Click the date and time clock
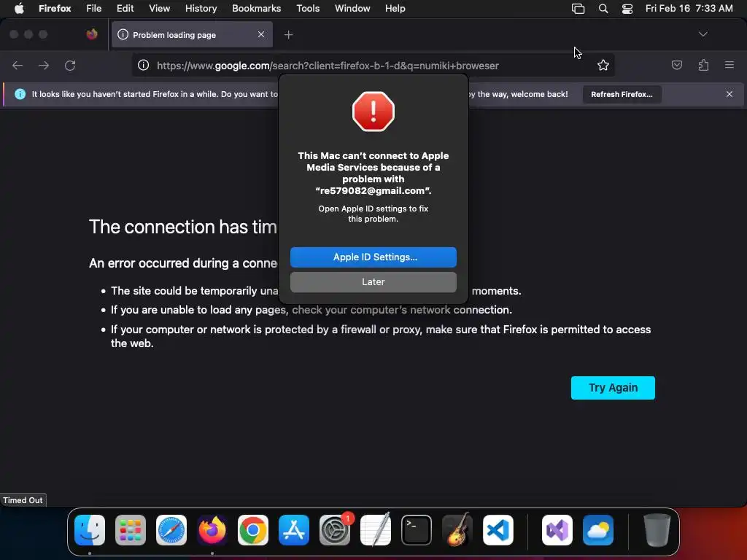The height and width of the screenshot is (560, 747). 689,9
